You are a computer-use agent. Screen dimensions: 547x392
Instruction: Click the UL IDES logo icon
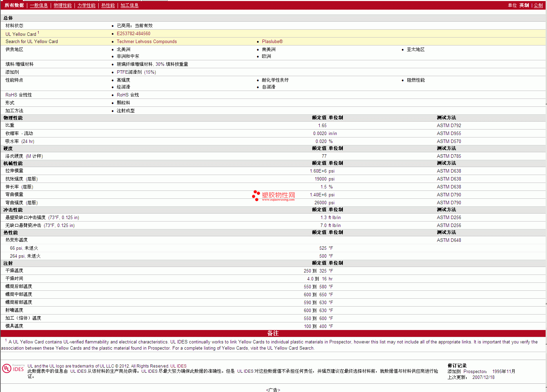13,369
